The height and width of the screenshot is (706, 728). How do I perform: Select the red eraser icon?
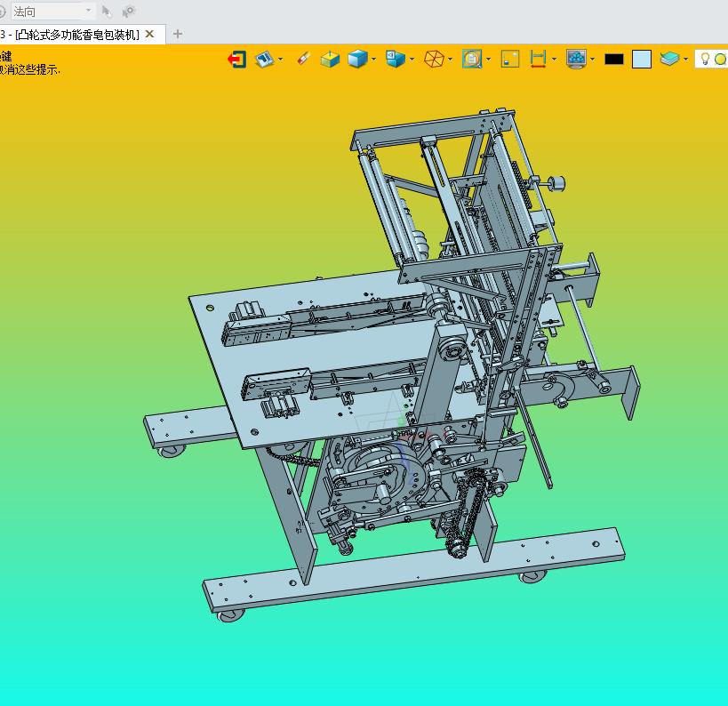[303, 59]
